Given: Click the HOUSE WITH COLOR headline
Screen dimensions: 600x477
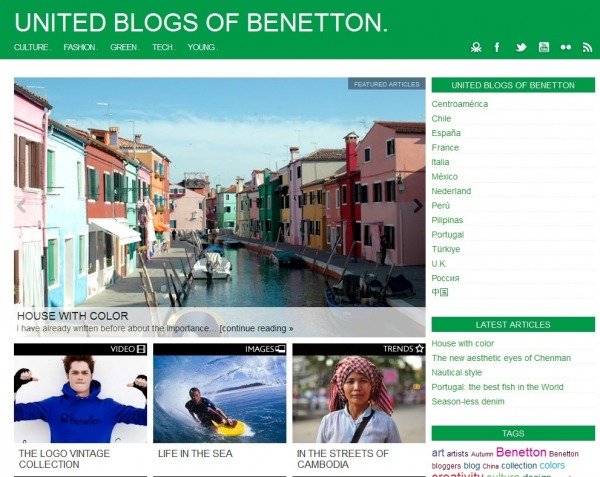Looking at the screenshot, I should point(73,316).
